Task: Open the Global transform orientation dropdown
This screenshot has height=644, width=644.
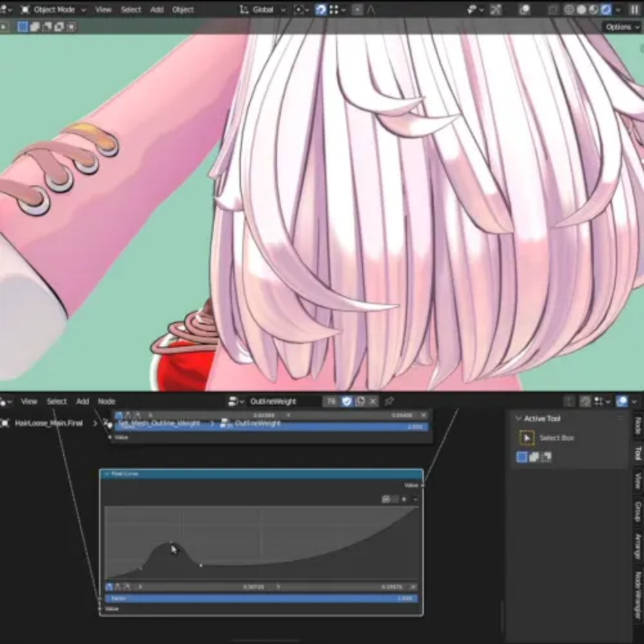Action: pos(263,10)
